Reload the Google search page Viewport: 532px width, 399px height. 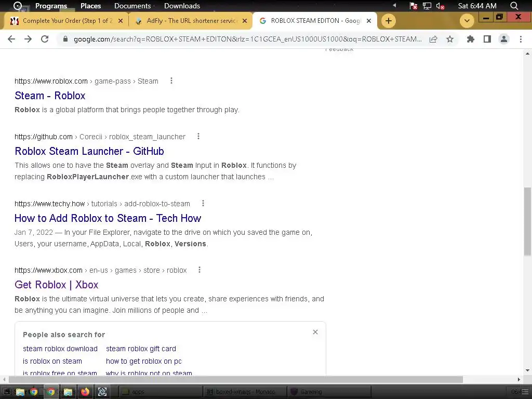coord(45,39)
